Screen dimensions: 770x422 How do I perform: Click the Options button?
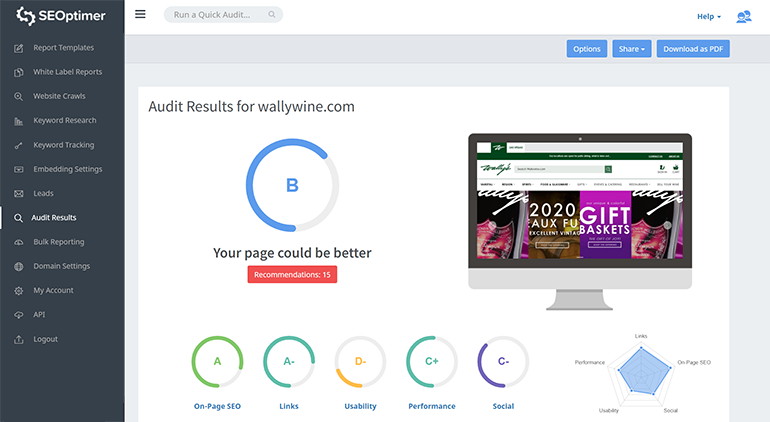tap(587, 49)
